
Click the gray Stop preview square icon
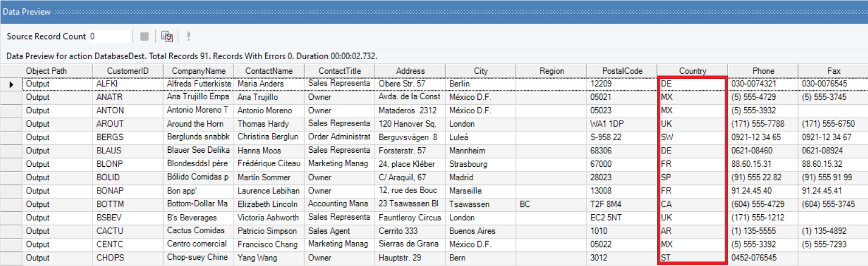point(144,37)
